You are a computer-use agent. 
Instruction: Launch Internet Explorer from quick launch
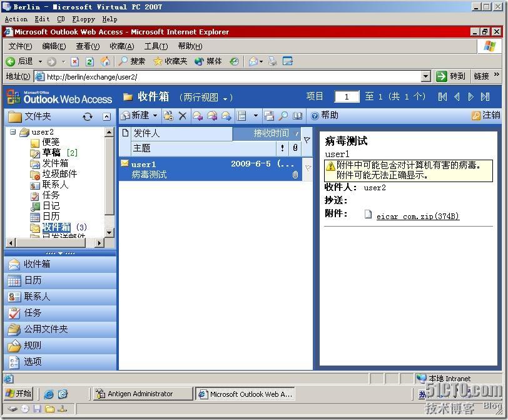[49, 394]
